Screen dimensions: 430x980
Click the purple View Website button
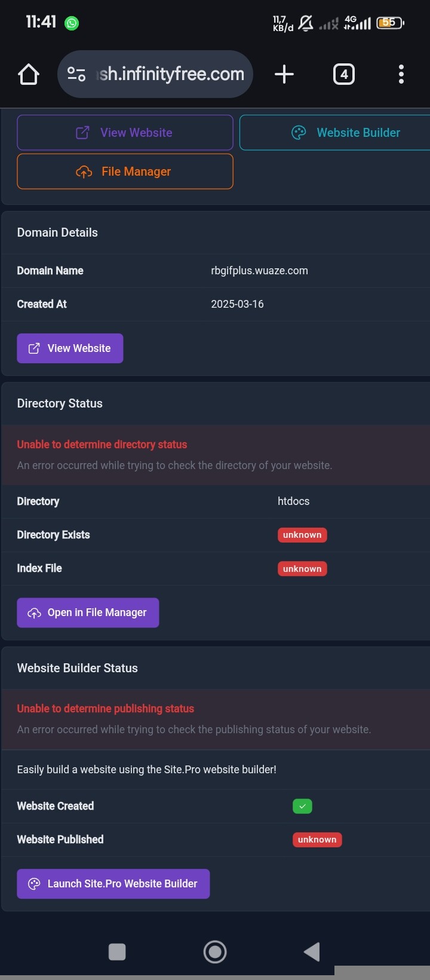70,348
